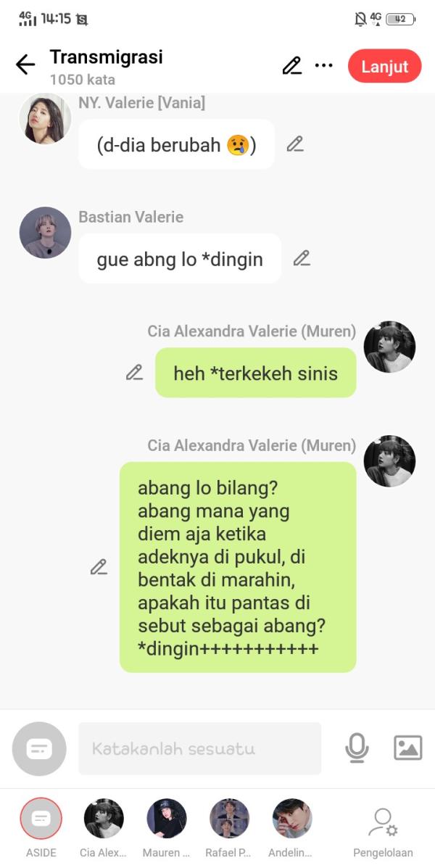Click the red Lanjut button

tap(385, 67)
